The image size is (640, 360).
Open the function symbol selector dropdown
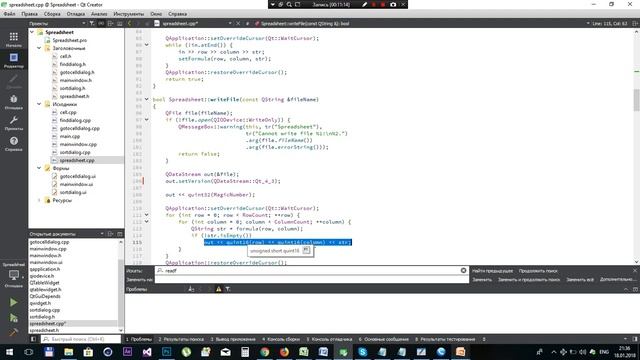point(588,24)
